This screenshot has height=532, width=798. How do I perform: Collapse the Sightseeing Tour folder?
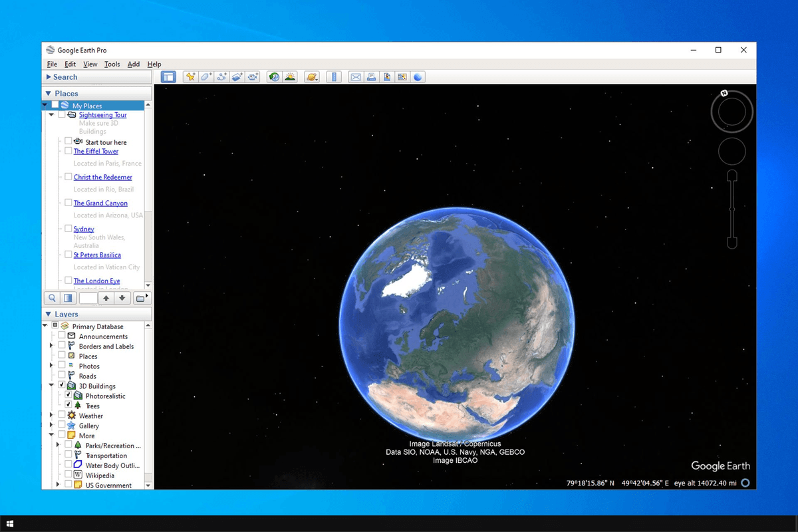pos(51,114)
